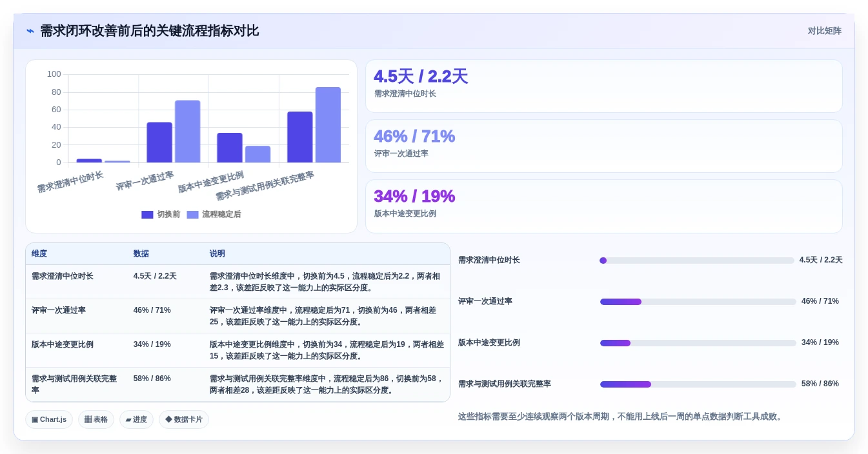This screenshot has height=454, width=868.
Task: Select the Chart.js tag chip
Action: tap(49, 420)
